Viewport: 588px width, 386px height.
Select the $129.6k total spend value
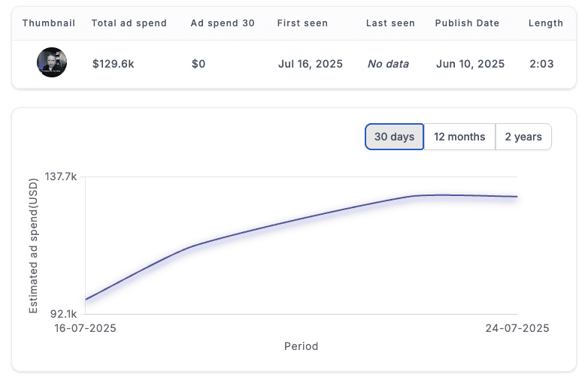coord(113,64)
